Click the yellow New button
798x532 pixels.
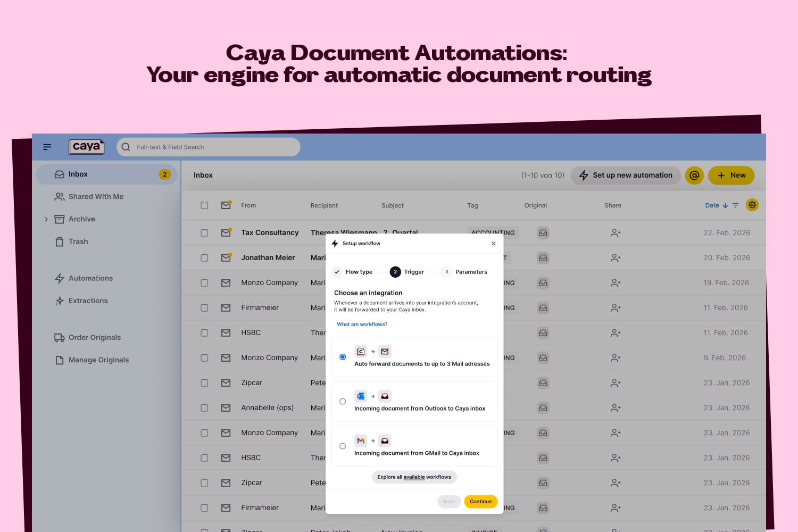(731, 175)
